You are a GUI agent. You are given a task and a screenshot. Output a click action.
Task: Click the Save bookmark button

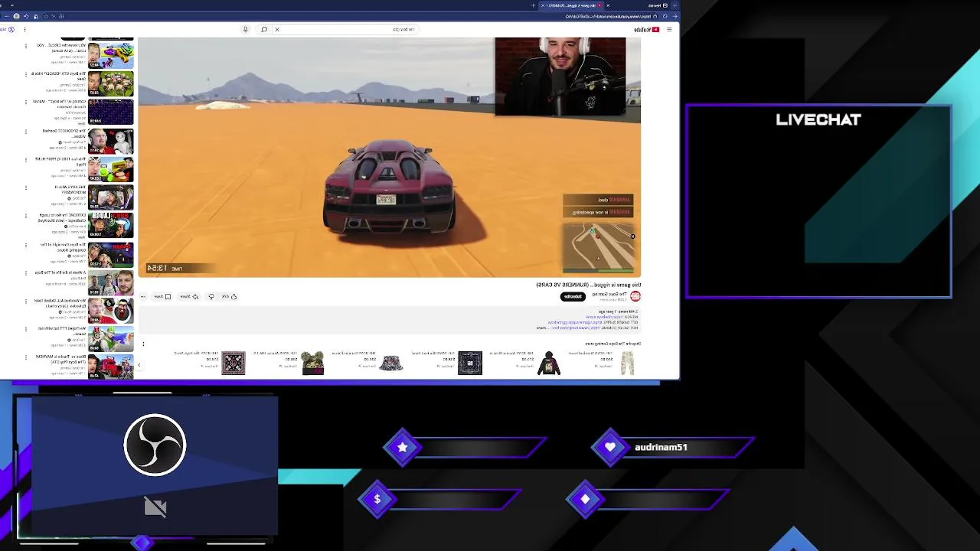[163, 296]
